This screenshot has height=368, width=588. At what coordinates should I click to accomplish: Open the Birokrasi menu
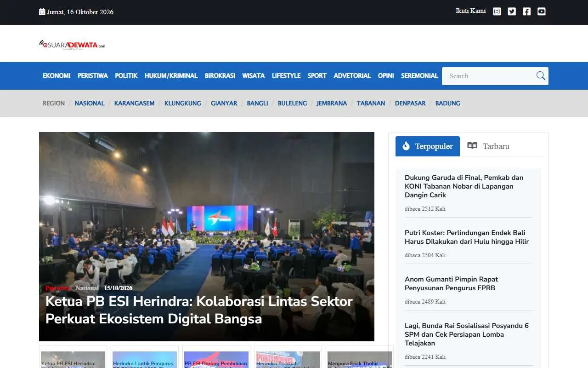[x=220, y=76]
